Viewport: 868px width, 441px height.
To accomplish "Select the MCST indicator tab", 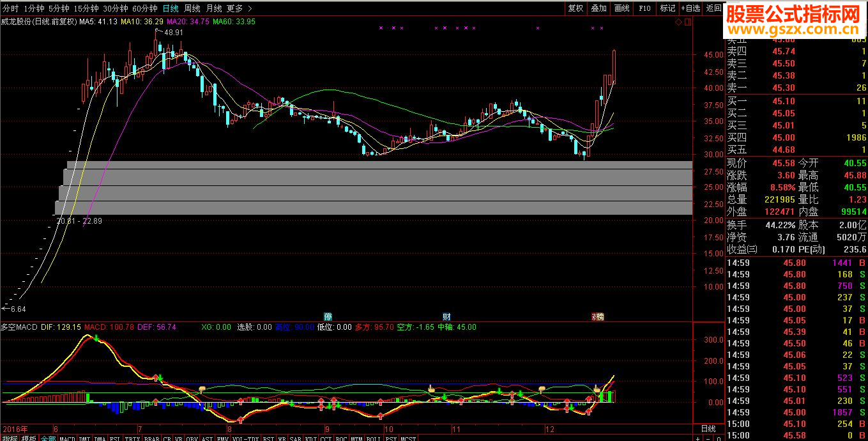I will pos(408,437).
